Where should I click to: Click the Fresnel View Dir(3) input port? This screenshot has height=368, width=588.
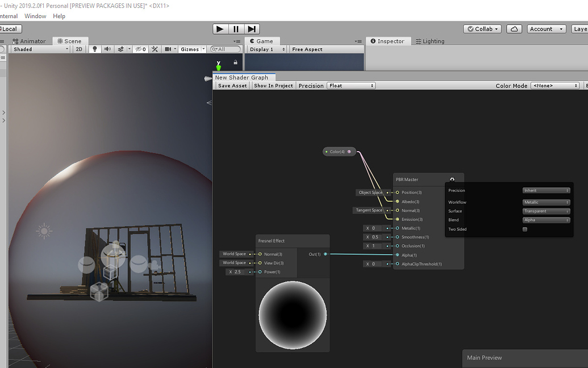(260, 263)
